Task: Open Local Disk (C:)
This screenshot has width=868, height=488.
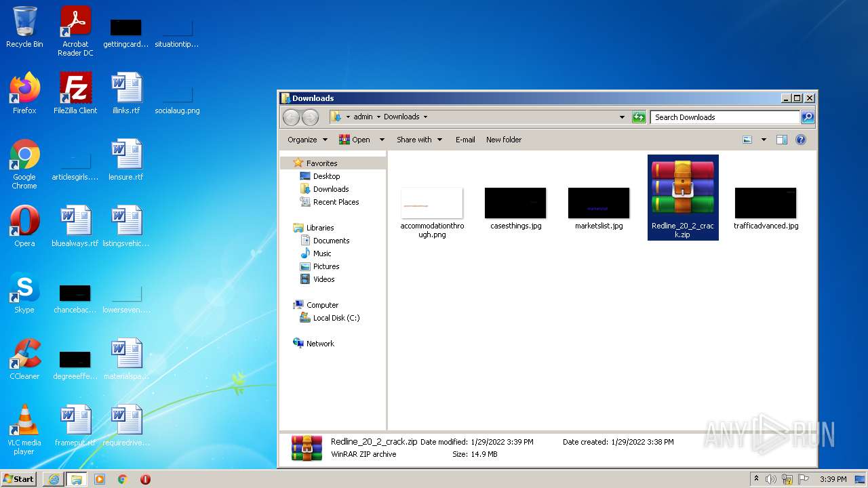Action: click(x=336, y=318)
